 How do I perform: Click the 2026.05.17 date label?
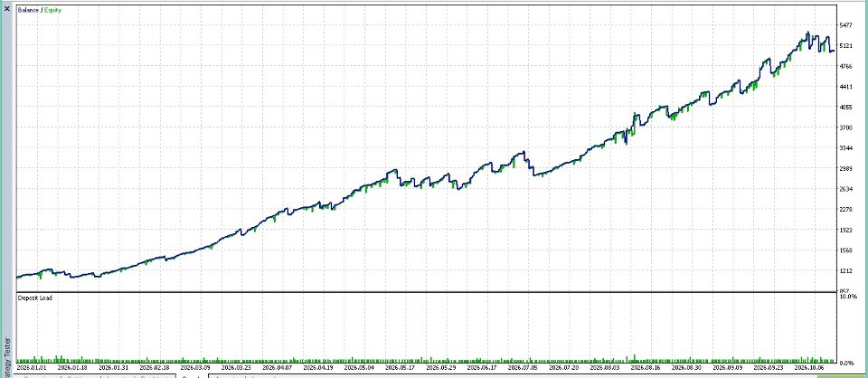pos(400,367)
